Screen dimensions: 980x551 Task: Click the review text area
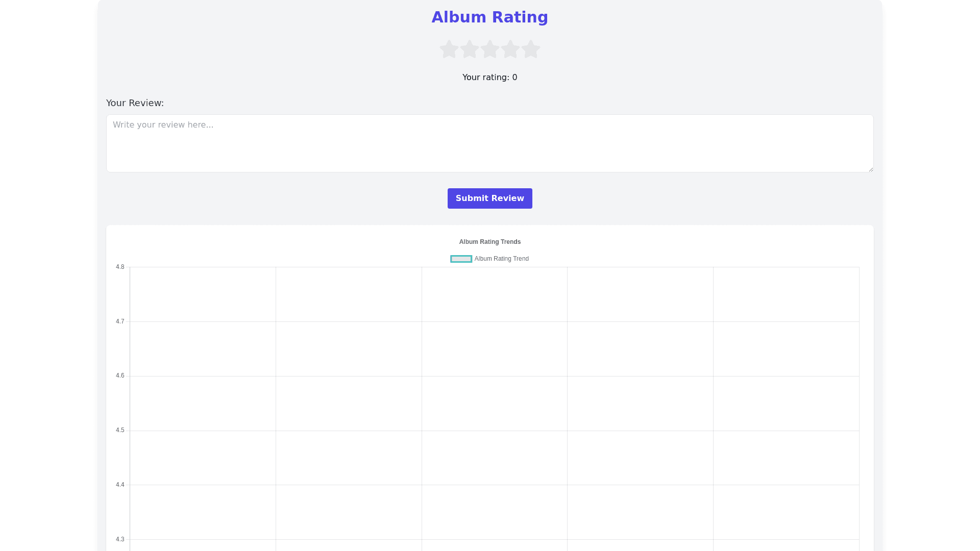pyautogui.click(x=489, y=143)
